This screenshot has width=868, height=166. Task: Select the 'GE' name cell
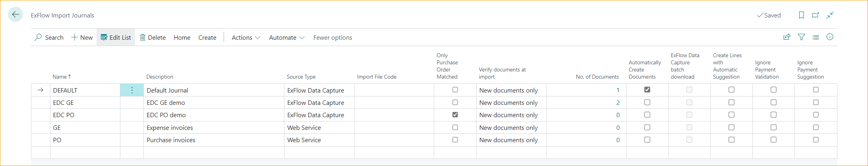click(85, 127)
